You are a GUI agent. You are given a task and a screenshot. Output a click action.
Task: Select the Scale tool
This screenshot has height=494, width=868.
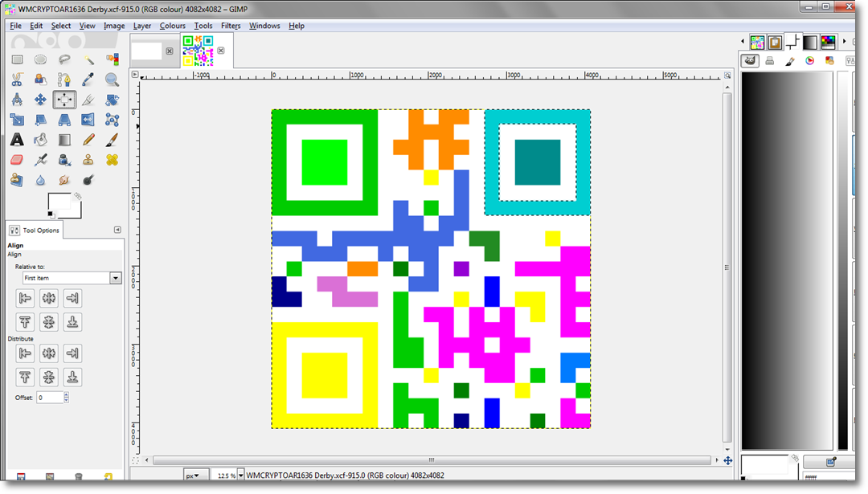(17, 120)
